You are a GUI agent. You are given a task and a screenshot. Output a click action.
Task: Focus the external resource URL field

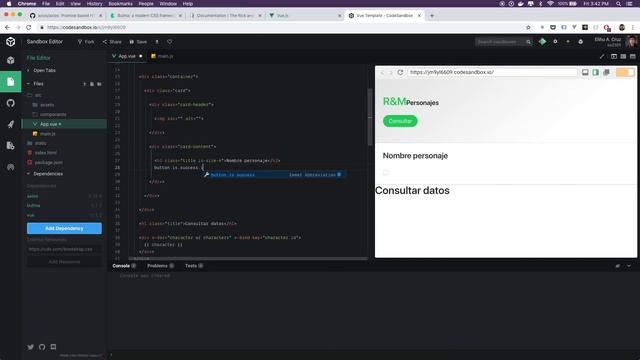64,249
